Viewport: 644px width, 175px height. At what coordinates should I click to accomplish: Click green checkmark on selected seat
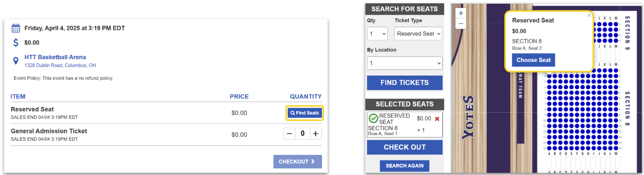click(373, 118)
